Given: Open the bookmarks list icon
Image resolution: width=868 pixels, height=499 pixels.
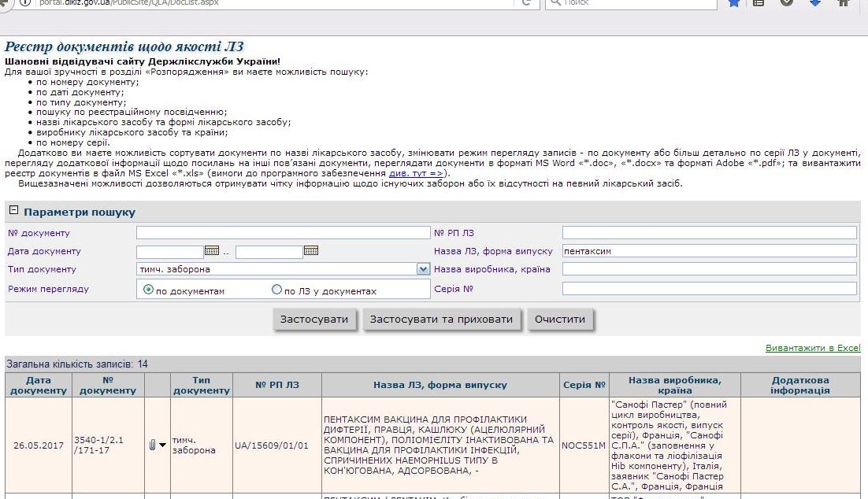Looking at the screenshot, I should (x=759, y=3).
